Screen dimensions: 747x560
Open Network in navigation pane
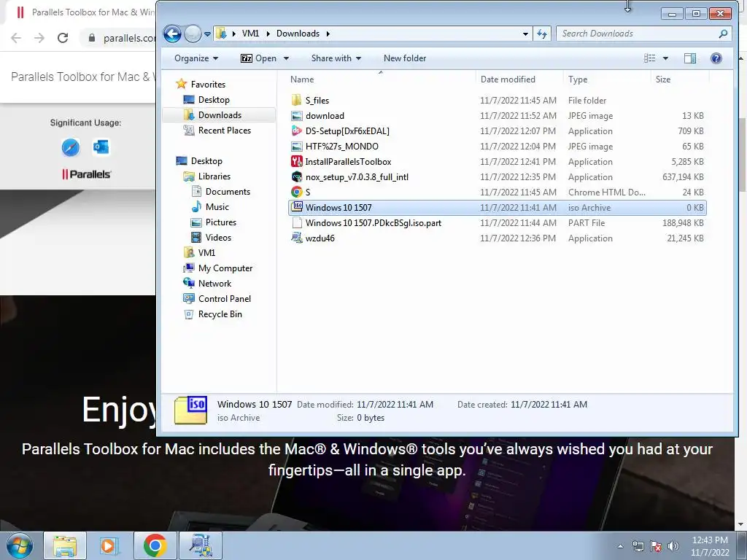pos(214,284)
